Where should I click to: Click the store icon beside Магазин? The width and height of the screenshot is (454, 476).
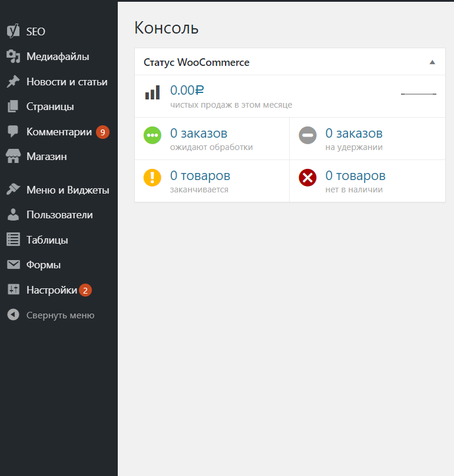coord(13,157)
